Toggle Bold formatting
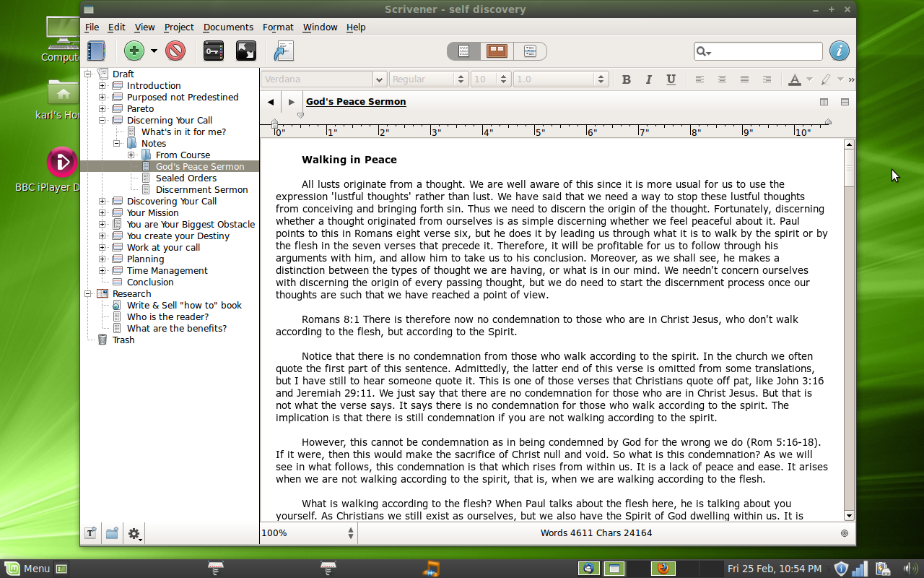Image resolution: width=924 pixels, height=578 pixels. tap(627, 79)
